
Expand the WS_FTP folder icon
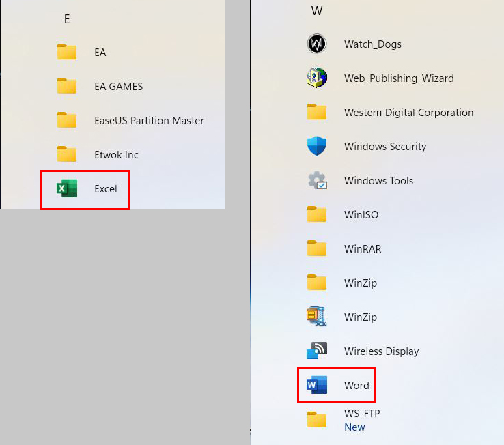(317, 419)
